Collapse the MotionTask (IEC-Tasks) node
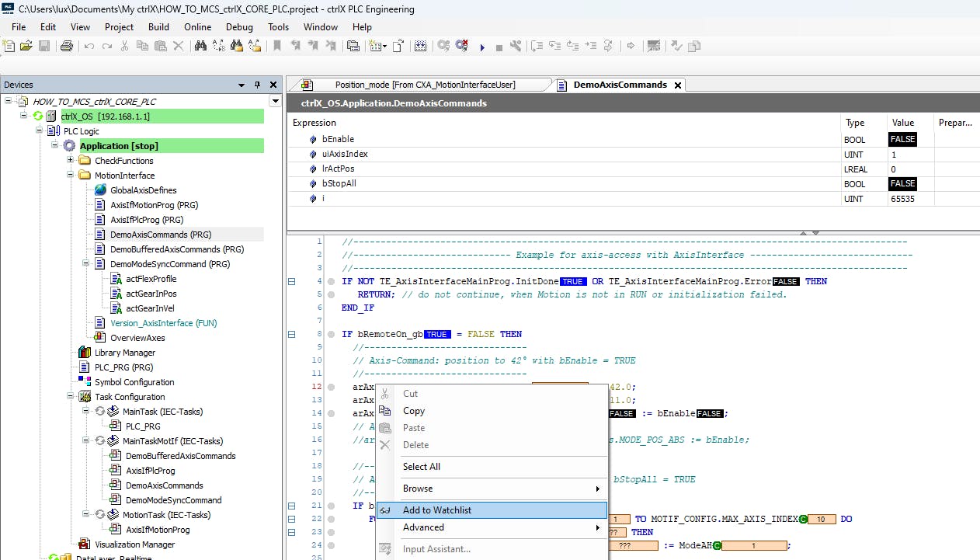The width and height of the screenshot is (980, 560). [85, 515]
